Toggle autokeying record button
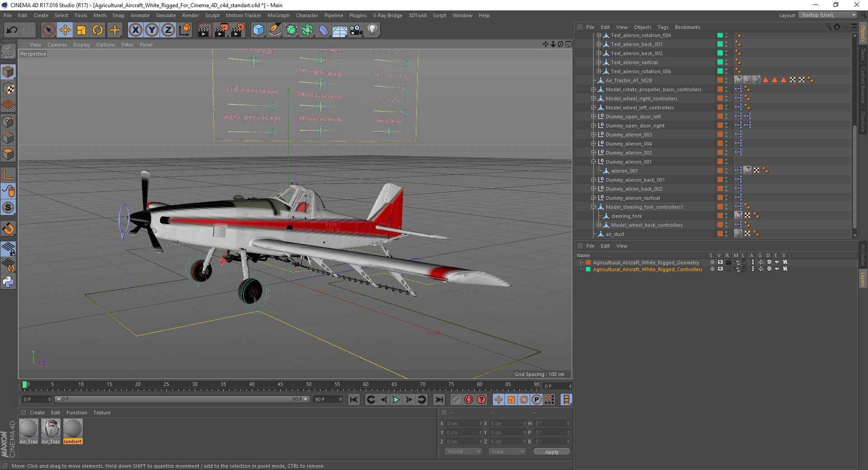Image resolution: width=868 pixels, height=470 pixels. [x=469, y=399]
